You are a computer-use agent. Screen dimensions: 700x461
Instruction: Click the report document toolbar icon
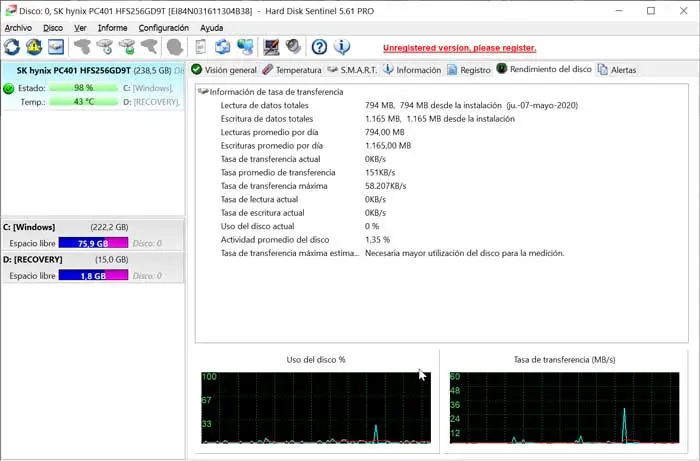pyautogui.click(x=201, y=47)
